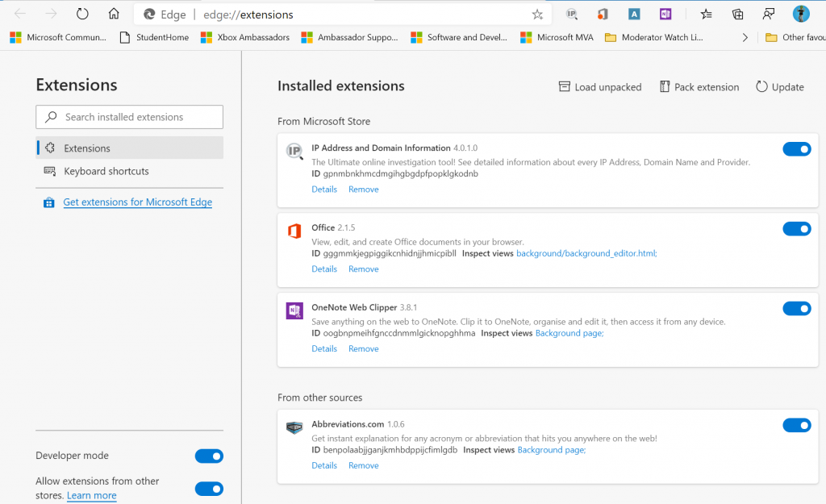Open the IP Address extension from the toolbar
The width and height of the screenshot is (826, 504).
click(571, 14)
